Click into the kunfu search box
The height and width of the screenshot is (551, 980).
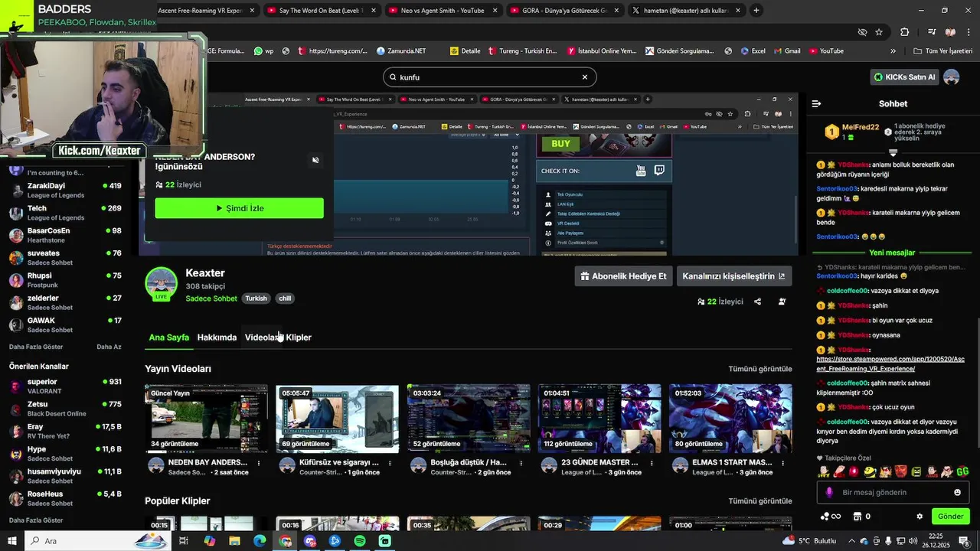[490, 77]
